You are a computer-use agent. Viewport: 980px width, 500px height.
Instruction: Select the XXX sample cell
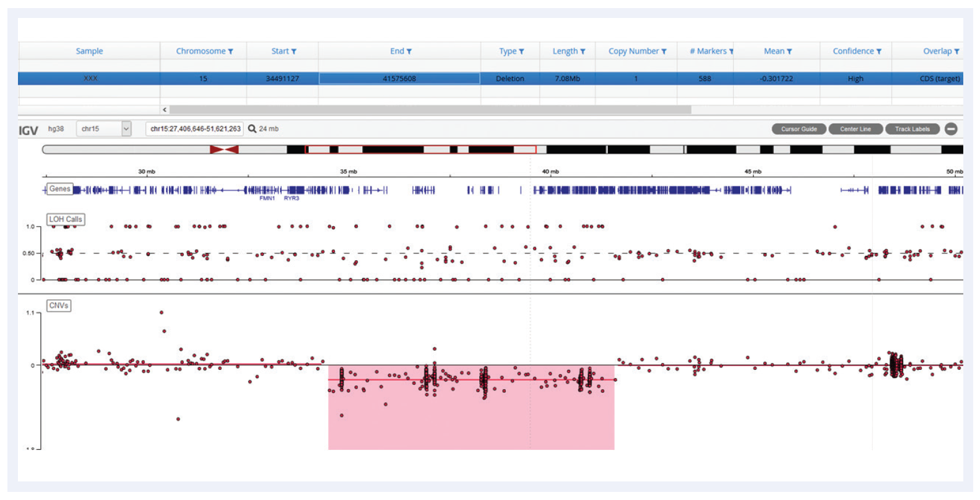click(x=90, y=79)
